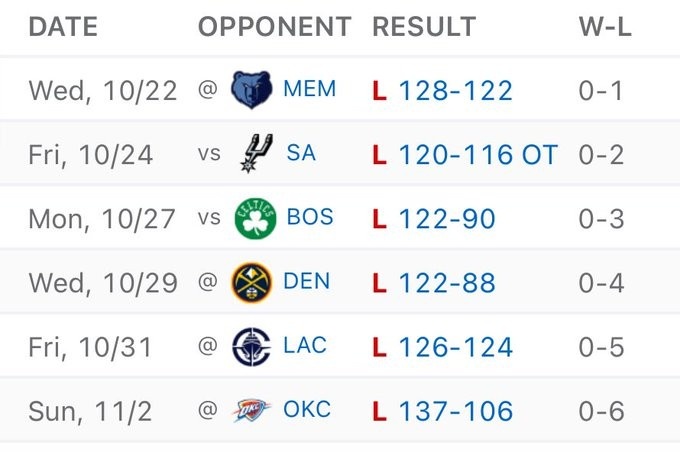The width and height of the screenshot is (680, 452).
Task: View the 126-124 game result
Action: pyautogui.click(x=455, y=347)
